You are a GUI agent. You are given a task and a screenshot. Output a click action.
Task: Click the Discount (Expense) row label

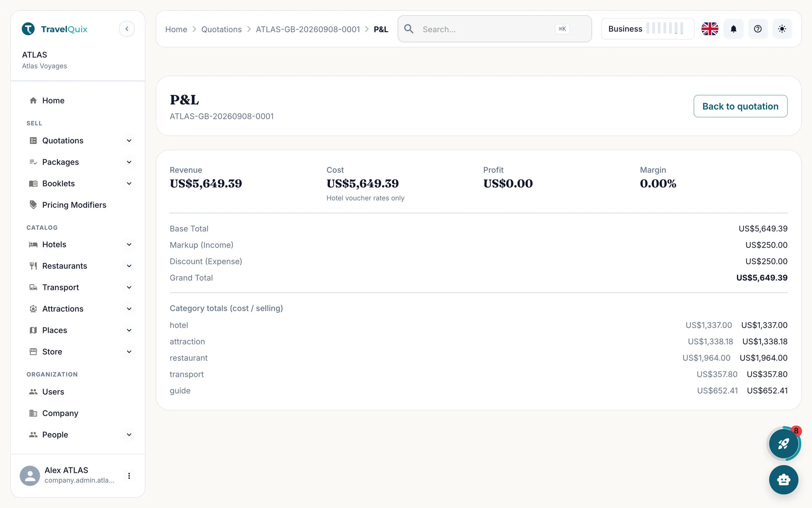(x=206, y=261)
